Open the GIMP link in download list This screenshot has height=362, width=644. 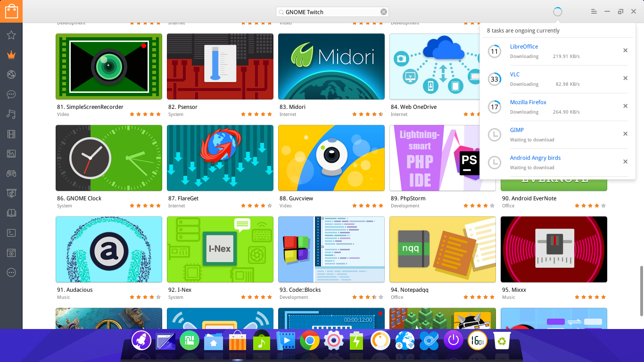(517, 130)
